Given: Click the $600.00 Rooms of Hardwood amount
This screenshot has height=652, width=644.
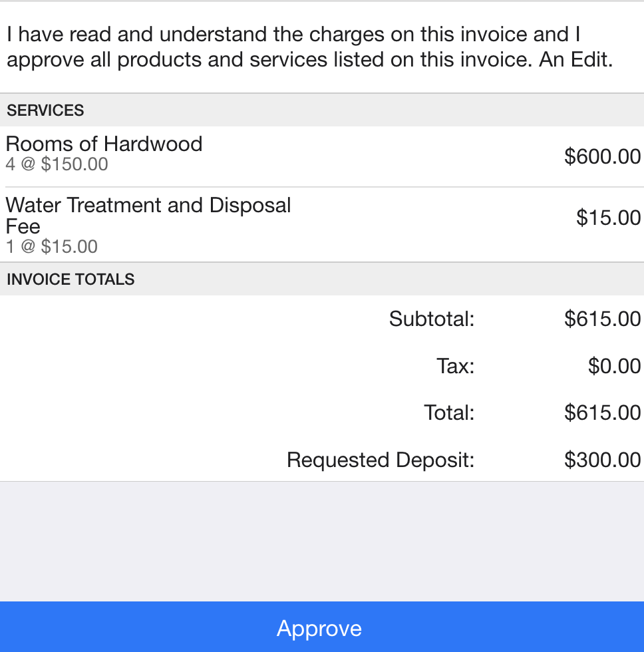Looking at the screenshot, I should pos(602,156).
